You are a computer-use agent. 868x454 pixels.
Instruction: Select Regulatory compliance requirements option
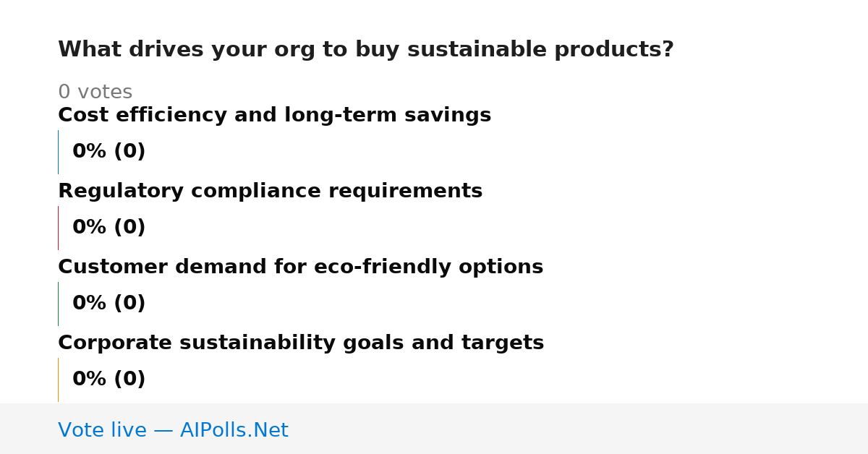(x=270, y=191)
